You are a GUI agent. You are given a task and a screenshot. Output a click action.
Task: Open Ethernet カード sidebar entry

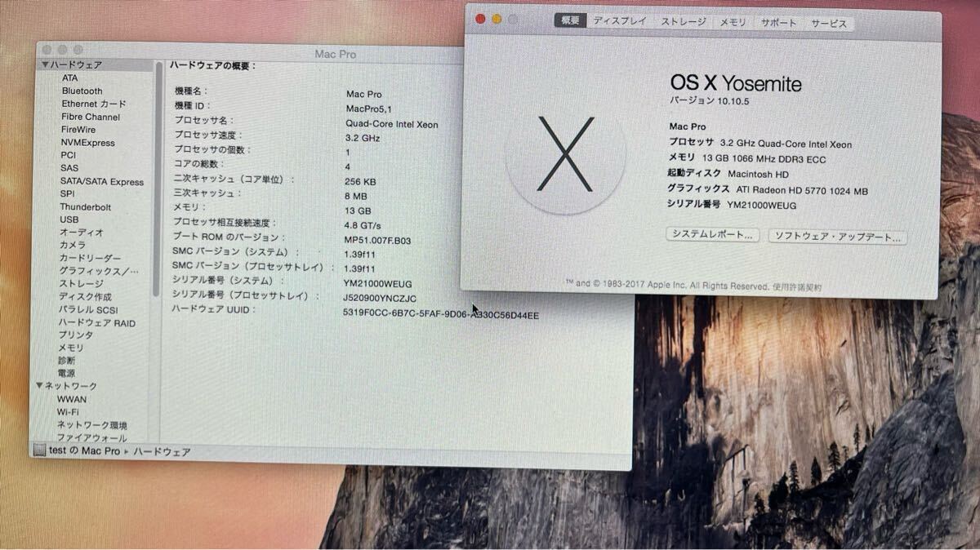coord(94,104)
